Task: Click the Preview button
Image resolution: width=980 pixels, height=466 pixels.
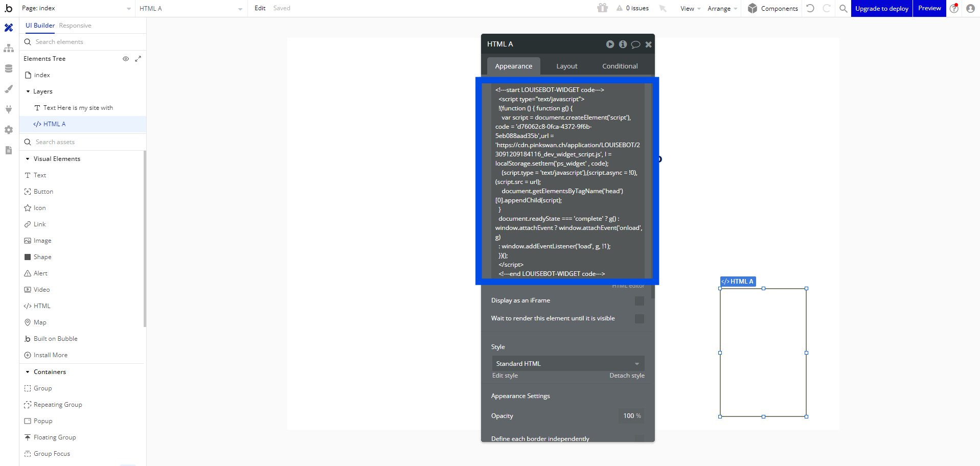Action: (929, 8)
